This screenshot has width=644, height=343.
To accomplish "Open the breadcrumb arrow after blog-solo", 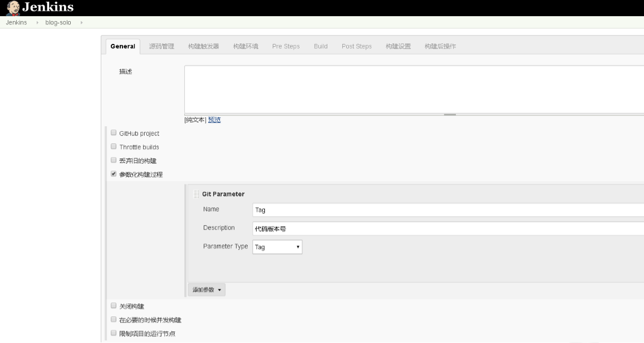I will pos(81,23).
